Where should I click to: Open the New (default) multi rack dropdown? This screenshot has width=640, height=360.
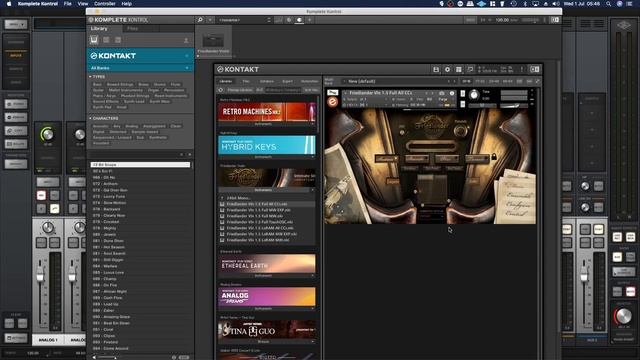(398, 81)
